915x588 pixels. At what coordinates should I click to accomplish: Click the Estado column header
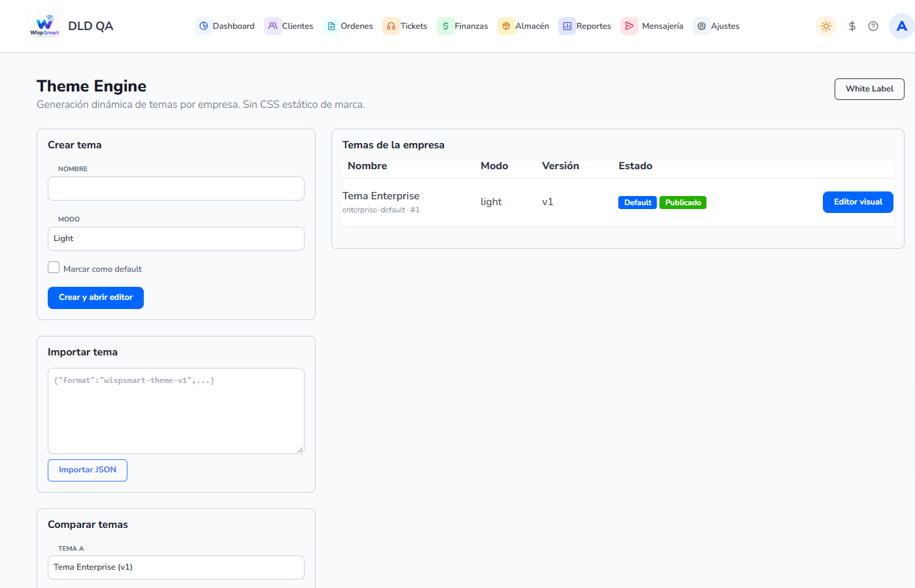click(635, 166)
